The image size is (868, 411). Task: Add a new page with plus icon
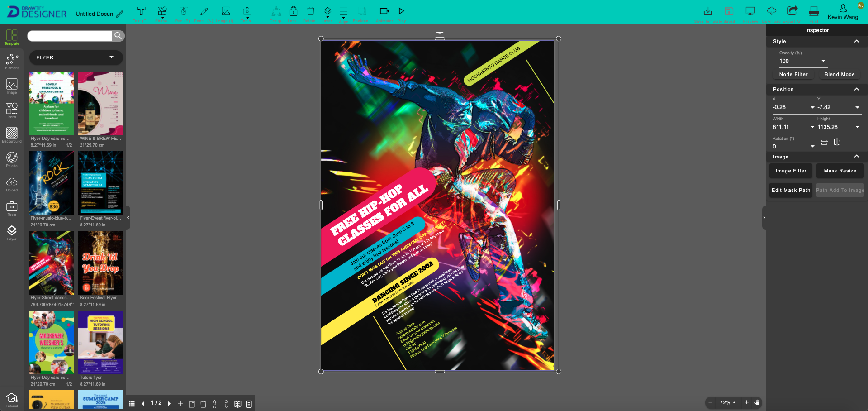click(180, 404)
